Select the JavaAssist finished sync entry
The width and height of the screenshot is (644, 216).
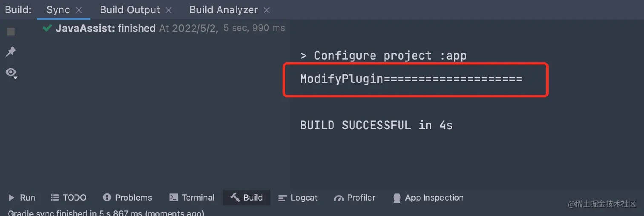164,28
